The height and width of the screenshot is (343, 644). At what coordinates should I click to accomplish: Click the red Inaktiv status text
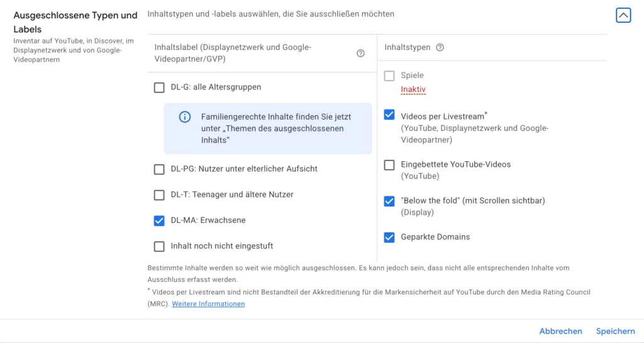point(413,89)
